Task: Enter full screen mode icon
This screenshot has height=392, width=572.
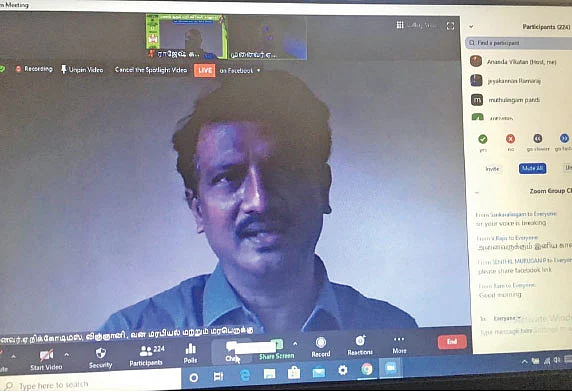Action: pos(451,26)
